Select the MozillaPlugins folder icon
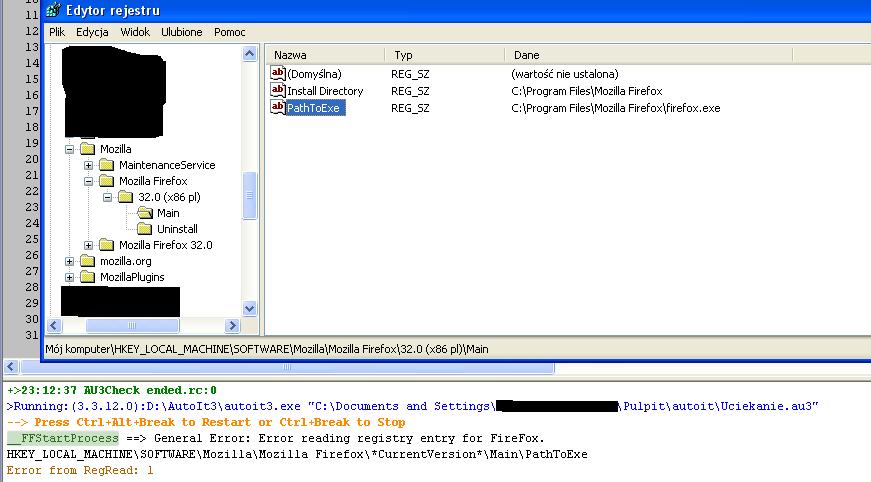Image resolution: width=871 pixels, height=482 pixels. [87, 277]
